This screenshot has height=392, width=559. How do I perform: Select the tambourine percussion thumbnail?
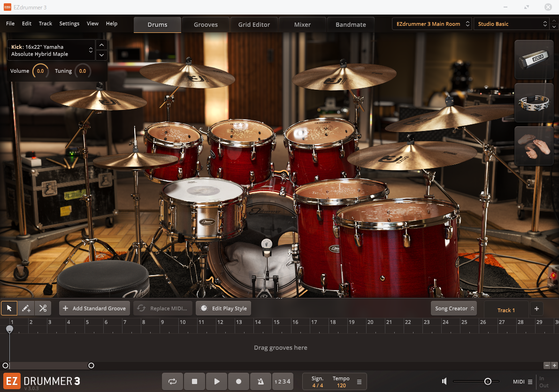tap(534, 103)
